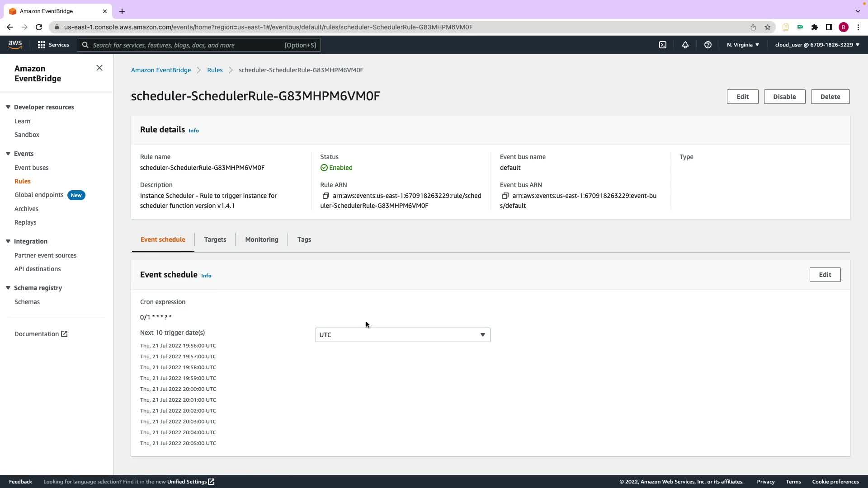The image size is (868, 488).
Task: Disable the scheduler rule
Action: pyautogui.click(x=784, y=97)
